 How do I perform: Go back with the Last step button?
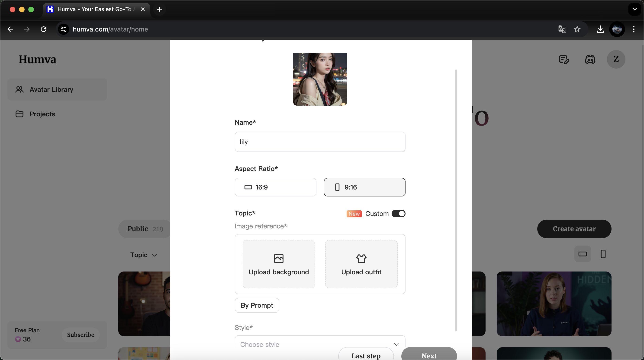pos(366,355)
